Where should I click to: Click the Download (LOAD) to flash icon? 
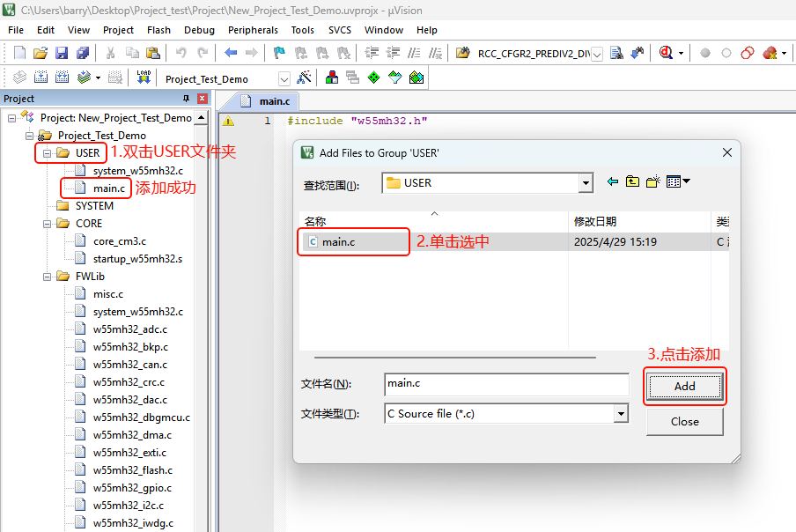(144, 78)
